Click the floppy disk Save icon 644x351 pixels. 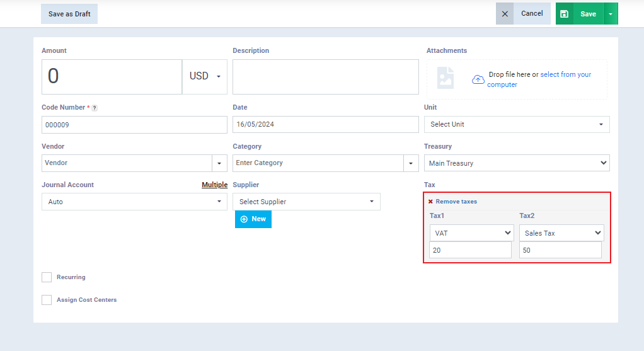(x=565, y=13)
